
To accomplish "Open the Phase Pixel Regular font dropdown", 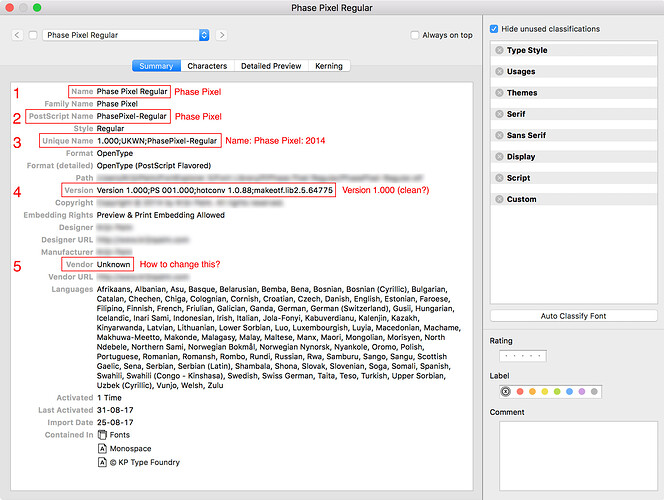I will point(126,35).
